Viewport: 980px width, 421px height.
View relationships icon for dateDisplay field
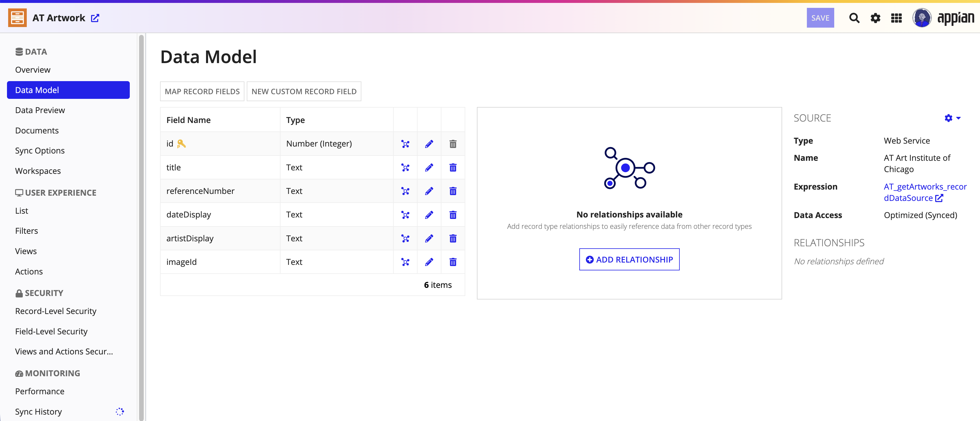click(x=405, y=215)
